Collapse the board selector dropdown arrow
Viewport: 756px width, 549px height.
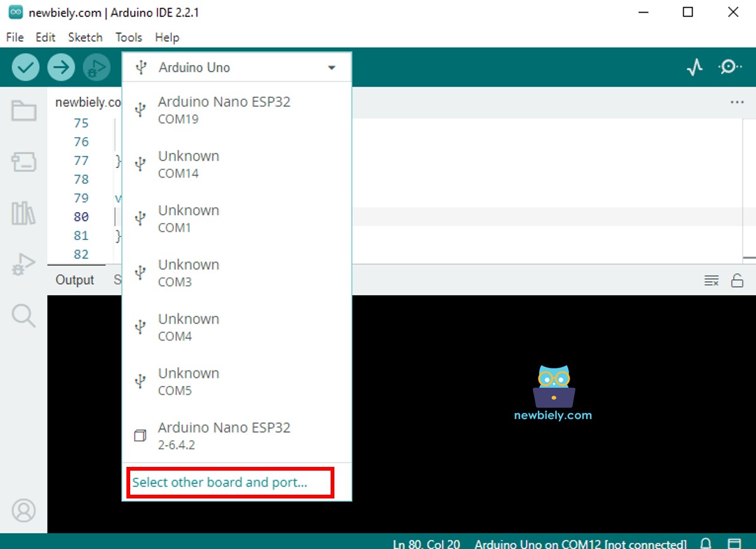pos(331,67)
